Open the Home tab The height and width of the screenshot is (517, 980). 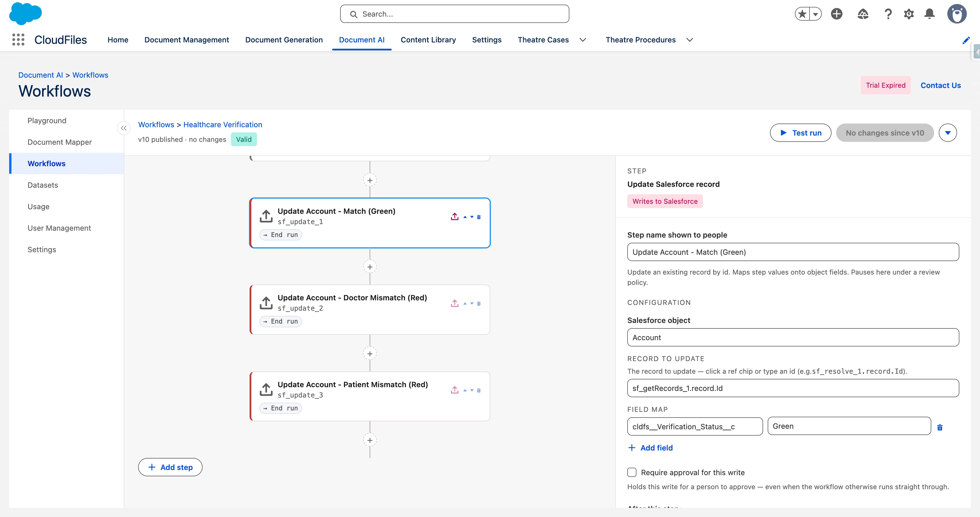118,40
